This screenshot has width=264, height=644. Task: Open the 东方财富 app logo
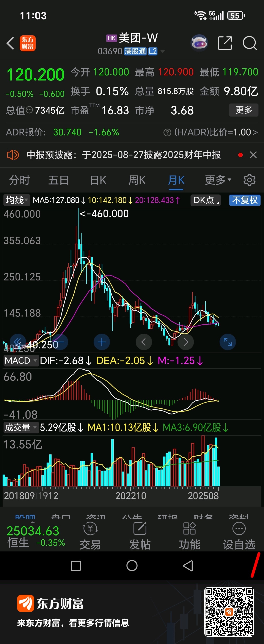(x=28, y=43)
